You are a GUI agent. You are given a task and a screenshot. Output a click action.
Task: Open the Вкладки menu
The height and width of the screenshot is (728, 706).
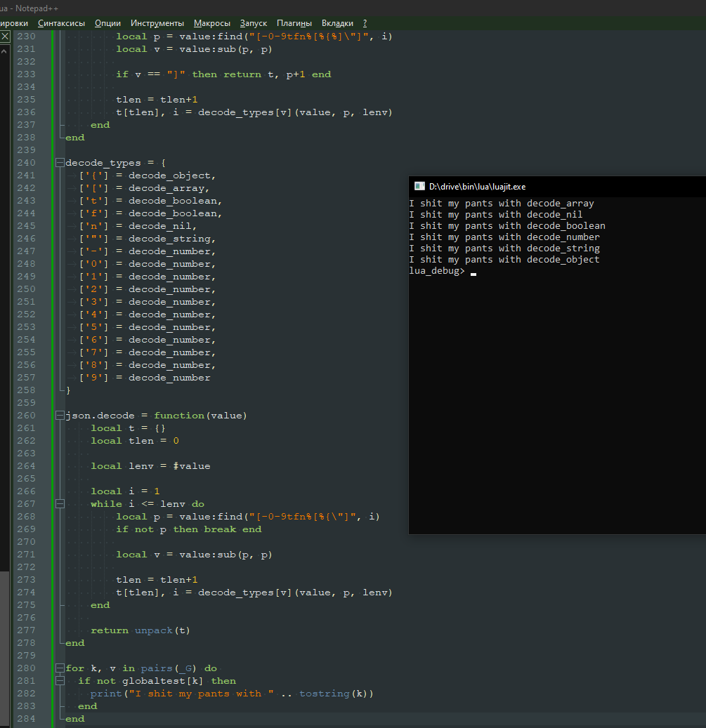tap(337, 23)
